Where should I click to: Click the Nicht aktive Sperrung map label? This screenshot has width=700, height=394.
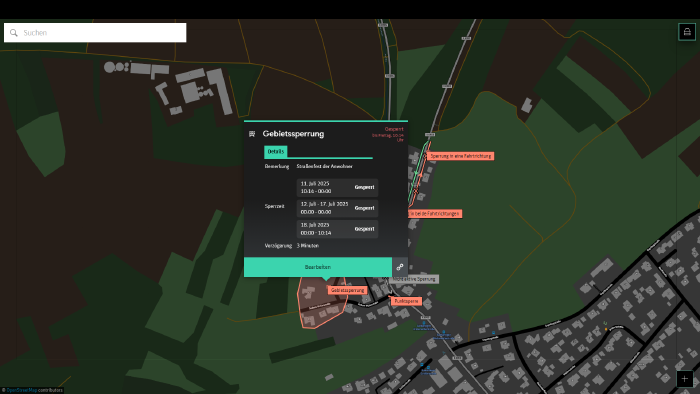tap(414, 279)
